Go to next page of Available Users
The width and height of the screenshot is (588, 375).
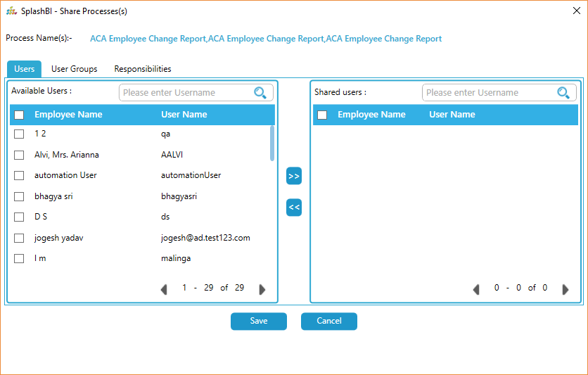tap(262, 289)
